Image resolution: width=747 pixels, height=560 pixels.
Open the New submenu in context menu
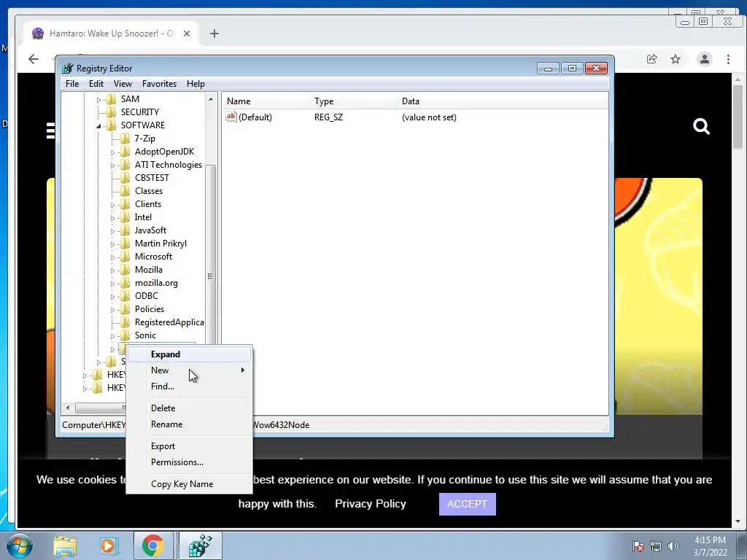point(189,370)
